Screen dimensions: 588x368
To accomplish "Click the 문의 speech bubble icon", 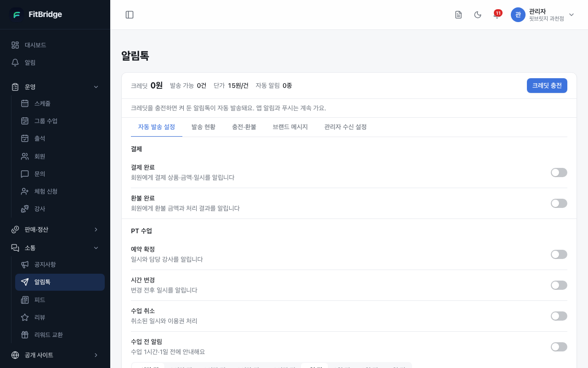I will tap(25, 174).
